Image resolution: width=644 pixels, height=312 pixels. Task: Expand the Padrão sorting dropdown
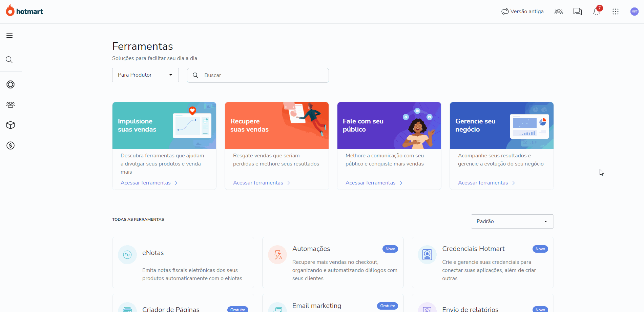[512, 221]
